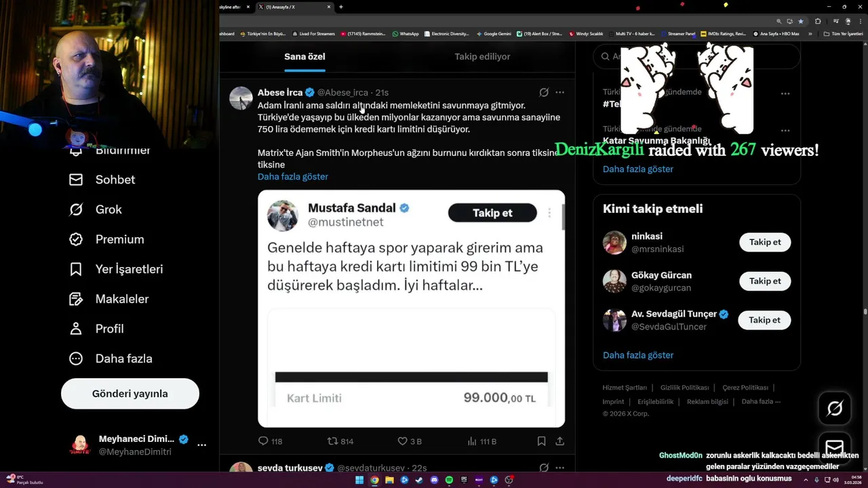Open Discord from taskbar
This screenshot has width=868, height=488.
[x=434, y=480]
